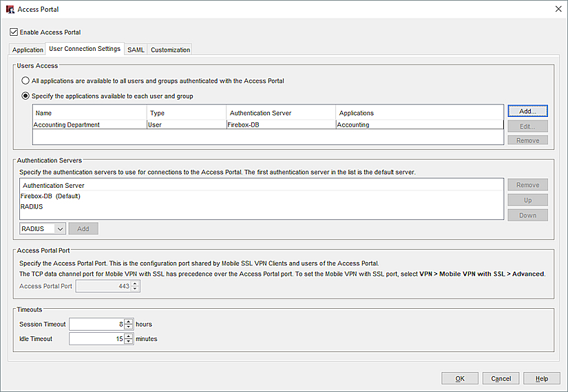
Task: Click the Access Portal window title icon
Action: pos(10,10)
